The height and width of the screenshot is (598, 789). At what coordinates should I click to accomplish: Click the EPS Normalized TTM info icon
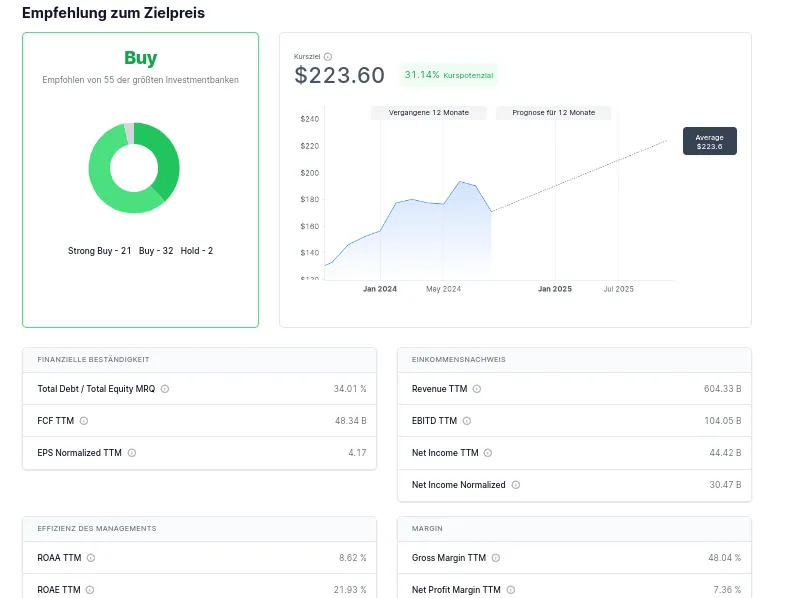[132, 453]
